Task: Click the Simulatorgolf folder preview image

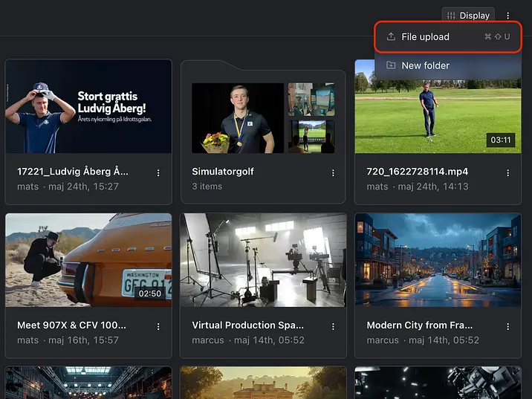Action: pos(238,117)
